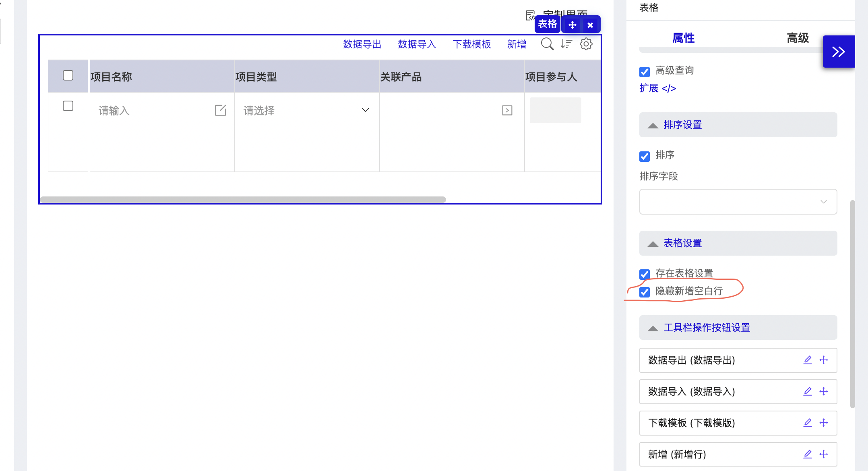Viewport: 868px width, 471px height.
Task: Open the table search magnifier icon
Action: click(547, 44)
